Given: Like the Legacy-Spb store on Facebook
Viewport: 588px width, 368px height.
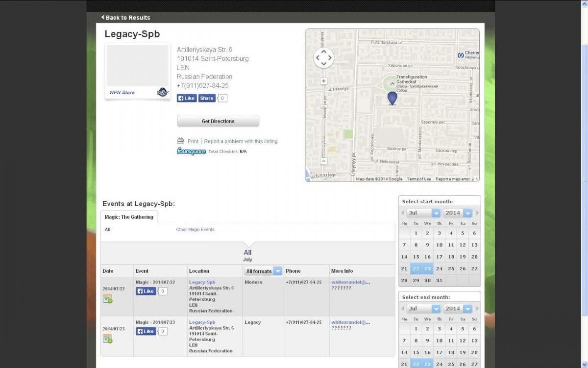Looking at the screenshot, I should [x=187, y=98].
